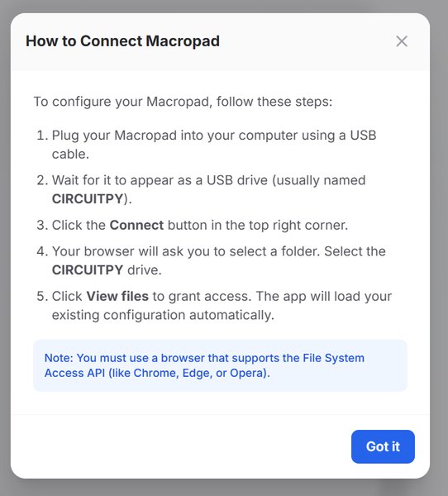Screen dimensions: 448x496
Task: Click the number 5 list marker
Action: (42, 297)
